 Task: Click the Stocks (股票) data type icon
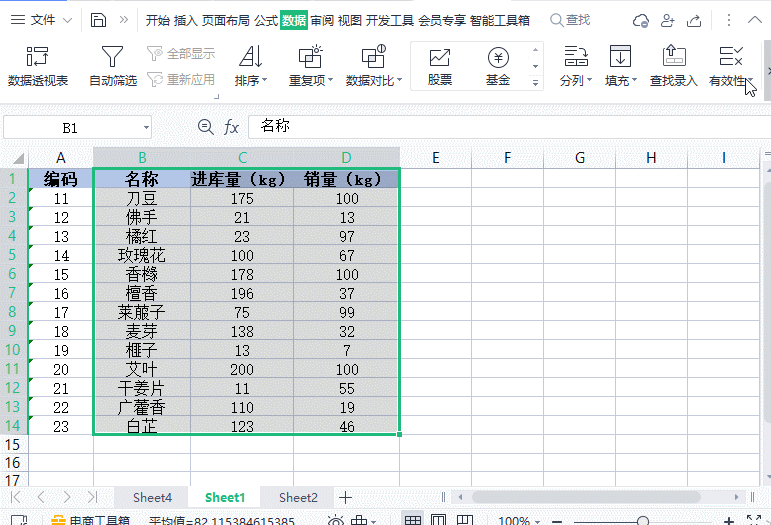tap(439, 58)
